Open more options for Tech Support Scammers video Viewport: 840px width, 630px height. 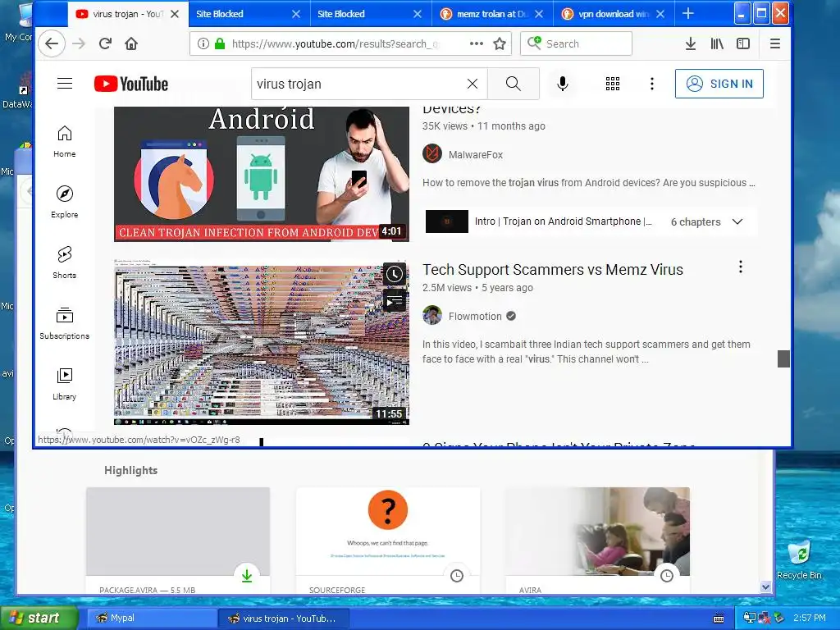point(741,267)
